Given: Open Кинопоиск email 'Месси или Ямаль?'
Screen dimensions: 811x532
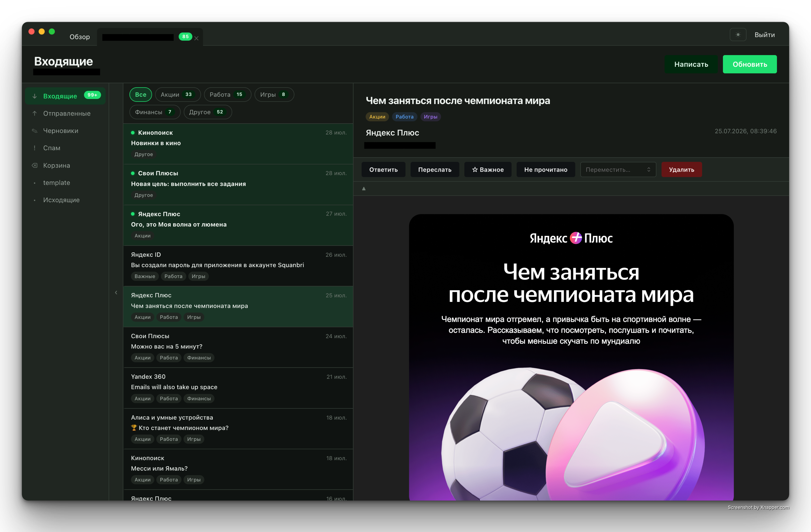Looking at the screenshot, I should [x=238, y=469].
